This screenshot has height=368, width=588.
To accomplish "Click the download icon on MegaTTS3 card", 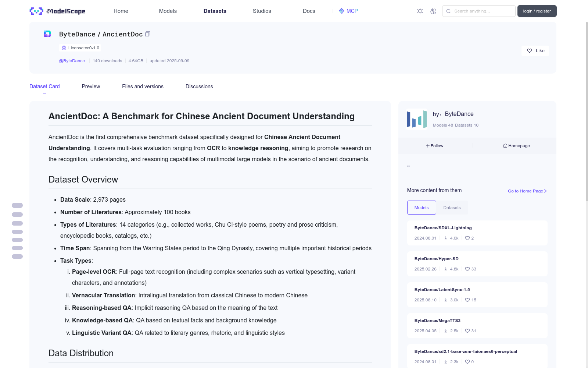I will [x=446, y=331].
